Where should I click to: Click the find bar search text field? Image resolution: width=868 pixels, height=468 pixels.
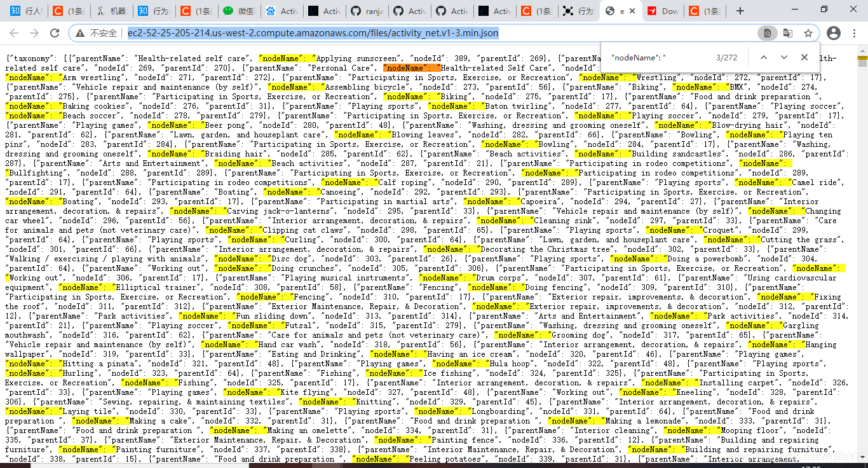(x=658, y=57)
